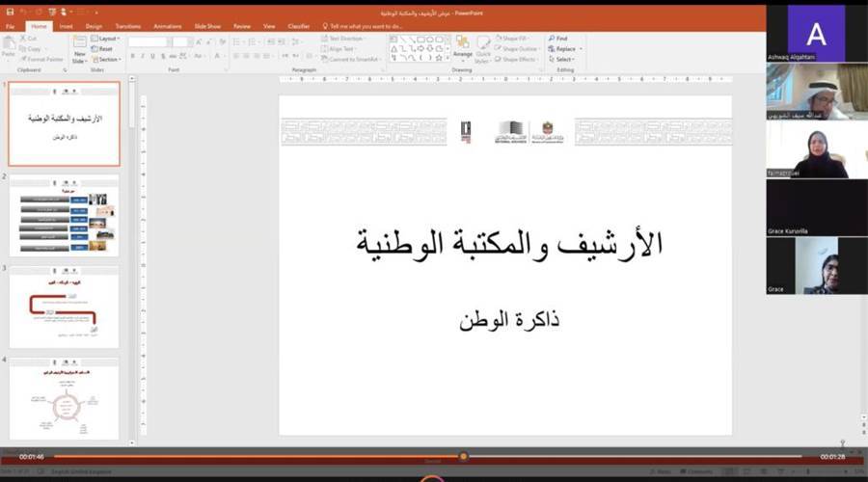Click the Paste button
Viewport: 868px width, 482px height.
pyautogui.click(x=9, y=46)
